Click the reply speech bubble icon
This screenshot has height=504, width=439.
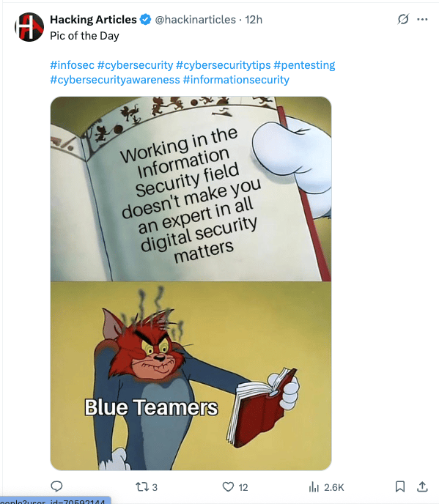click(56, 486)
